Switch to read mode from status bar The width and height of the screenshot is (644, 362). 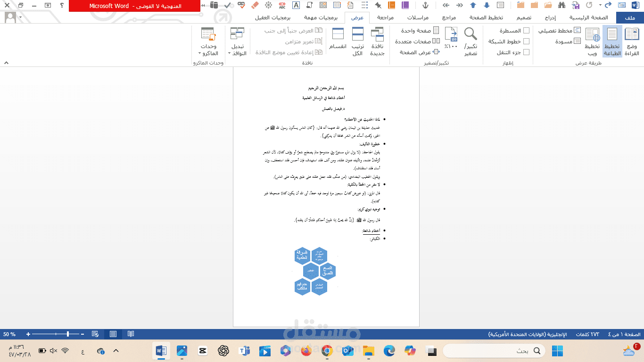[x=131, y=334]
